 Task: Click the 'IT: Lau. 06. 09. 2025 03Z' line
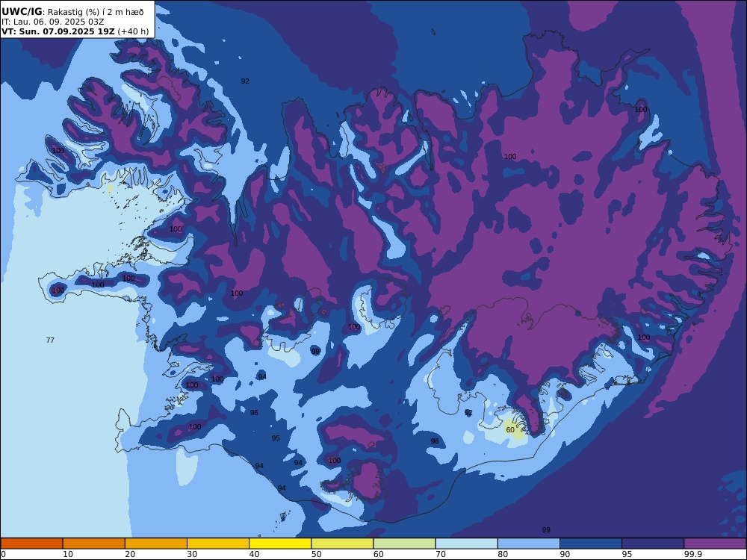click(52, 22)
